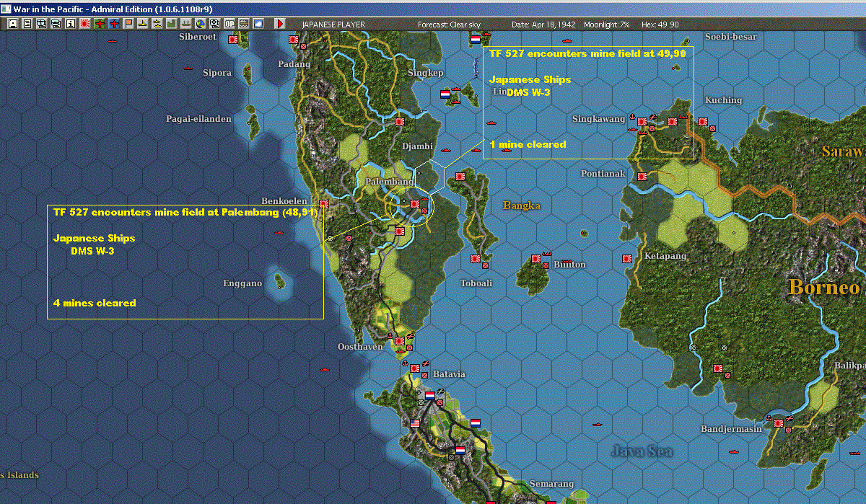Select the US flag marker south of Batavia

[415, 423]
